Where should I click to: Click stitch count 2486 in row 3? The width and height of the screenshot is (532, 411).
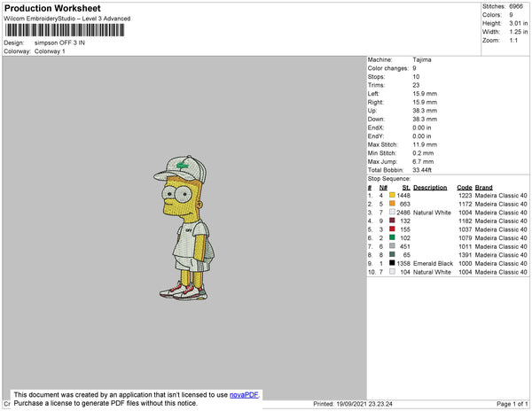coord(403,213)
